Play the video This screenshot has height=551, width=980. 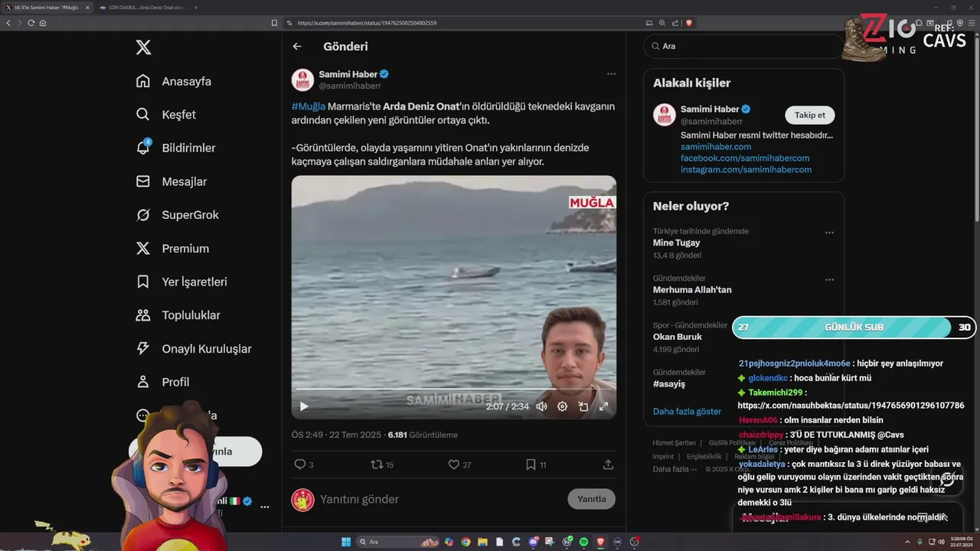click(x=304, y=406)
